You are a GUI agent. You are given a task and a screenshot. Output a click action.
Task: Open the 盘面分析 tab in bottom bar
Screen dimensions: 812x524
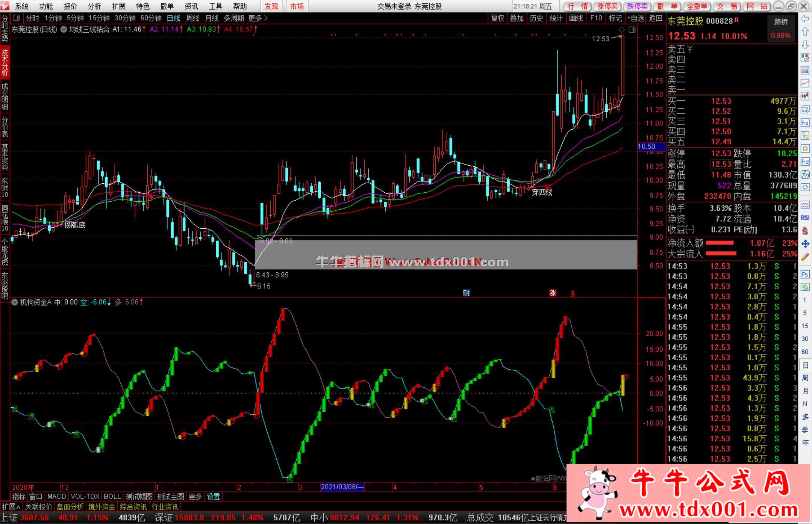point(70,507)
